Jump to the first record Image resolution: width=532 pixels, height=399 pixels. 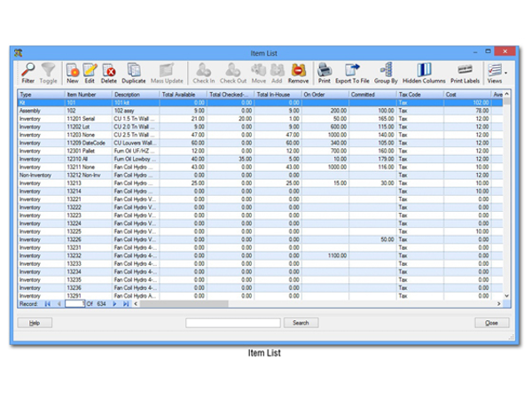pyautogui.click(x=47, y=304)
